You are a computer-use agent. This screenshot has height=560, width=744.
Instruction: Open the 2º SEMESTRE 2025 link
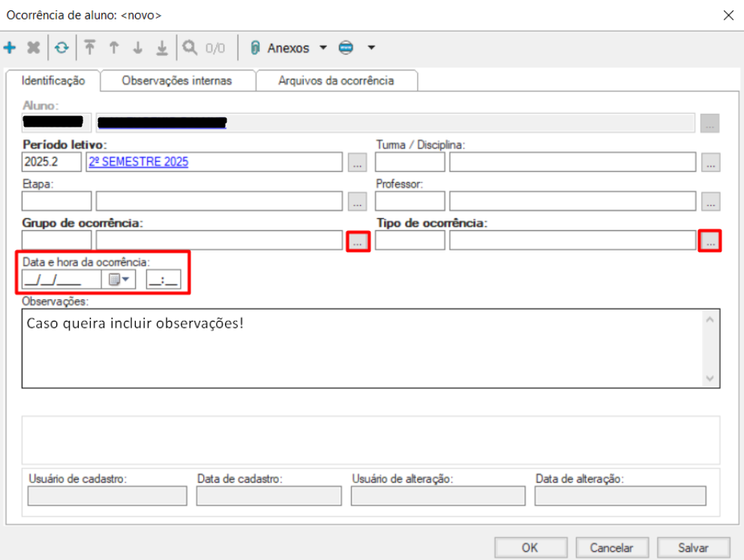[x=139, y=161]
